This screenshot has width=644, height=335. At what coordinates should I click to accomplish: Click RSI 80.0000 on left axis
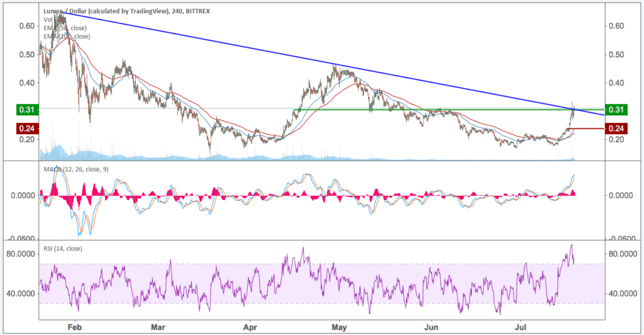(21, 254)
